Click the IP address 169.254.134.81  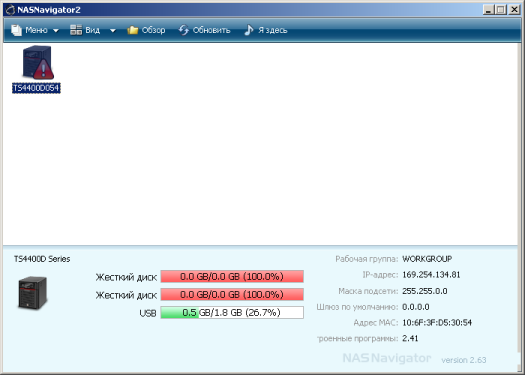431,275
